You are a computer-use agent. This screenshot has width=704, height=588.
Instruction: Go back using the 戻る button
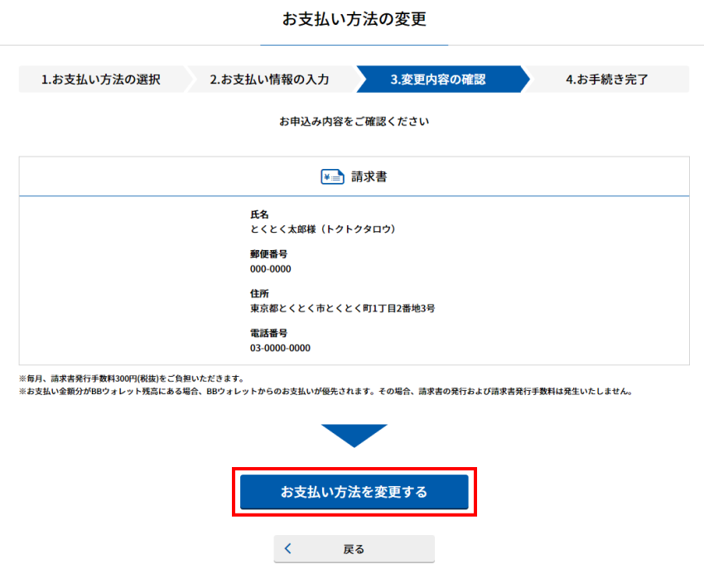point(354,548)
